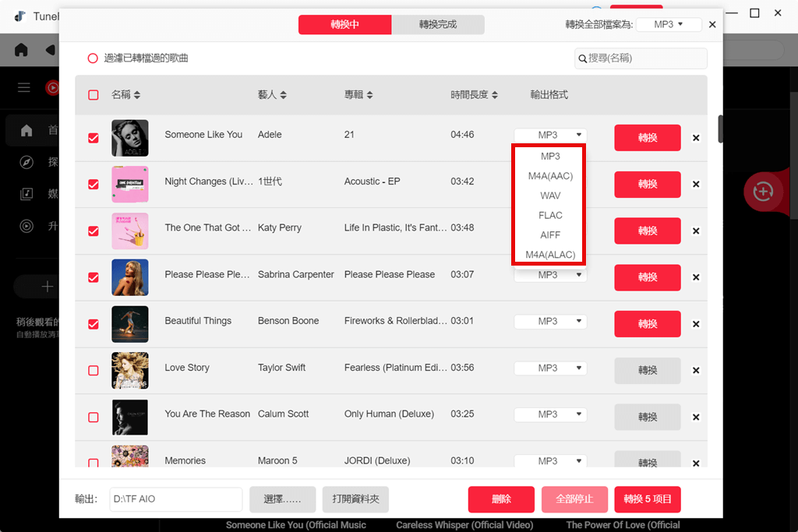
Task: Enable filter converted songs radio button
Action: tap(93, 58)
